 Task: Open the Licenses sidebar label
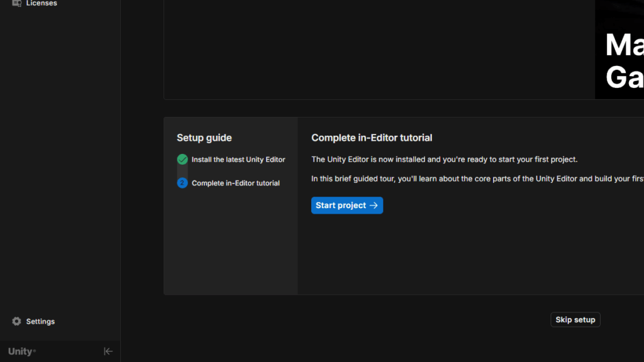click(x=42, y=3)
